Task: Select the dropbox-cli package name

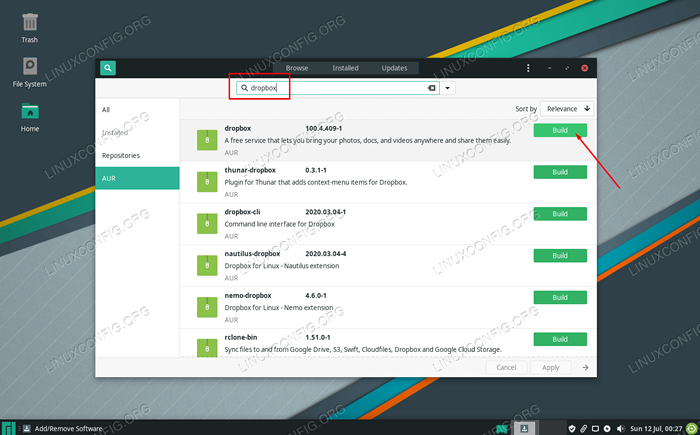Action: 242,212
